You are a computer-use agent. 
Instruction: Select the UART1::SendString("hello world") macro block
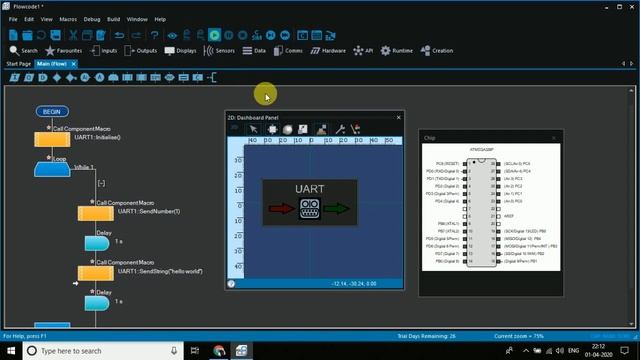click(96, 273)
